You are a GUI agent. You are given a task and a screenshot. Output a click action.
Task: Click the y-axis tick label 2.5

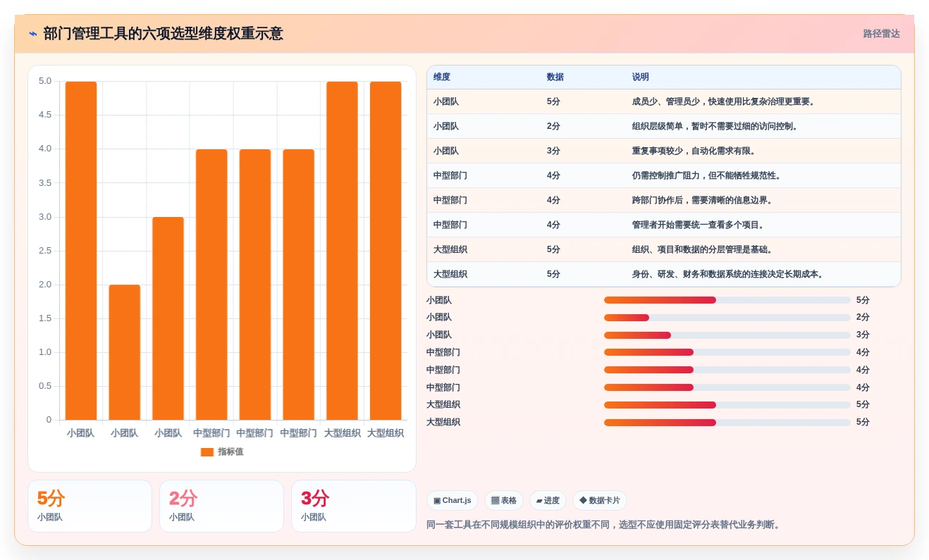click(x=45, y=251)
